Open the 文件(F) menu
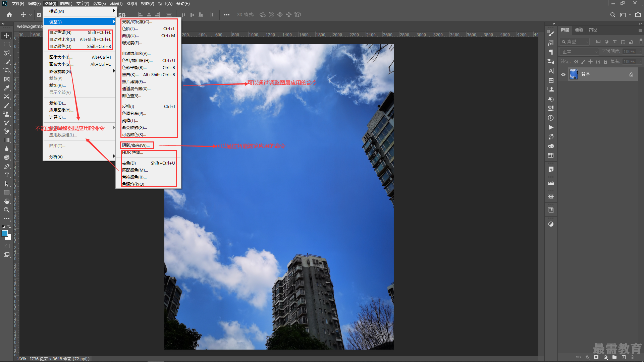The image size is (644, 362). [x=18, y=3]
